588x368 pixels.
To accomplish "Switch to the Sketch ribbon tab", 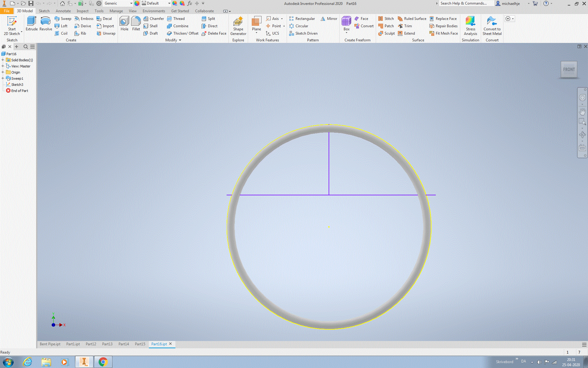I will (x=44, y=11).
